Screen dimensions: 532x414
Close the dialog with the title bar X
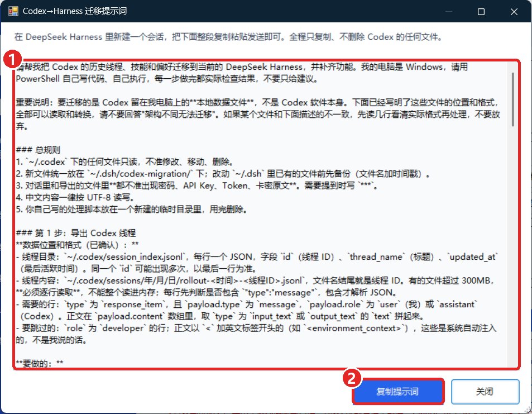pyautogui.click(x=514, y=12)
